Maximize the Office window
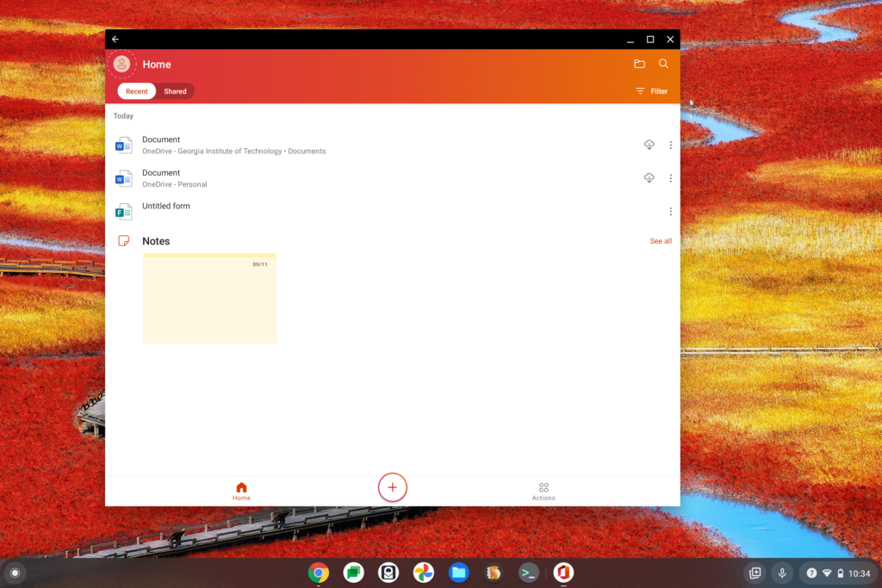The width and height of the screenshot is (882, 588). 650,40
